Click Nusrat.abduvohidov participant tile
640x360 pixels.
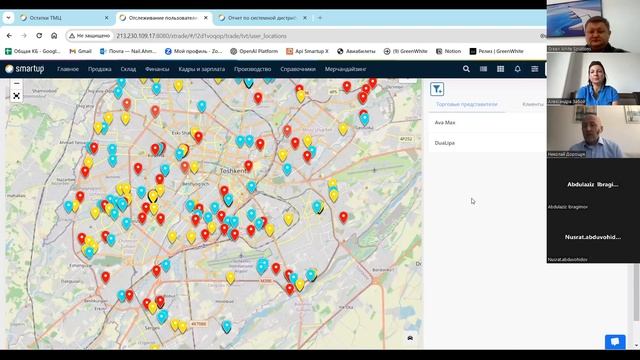point(593,237)
